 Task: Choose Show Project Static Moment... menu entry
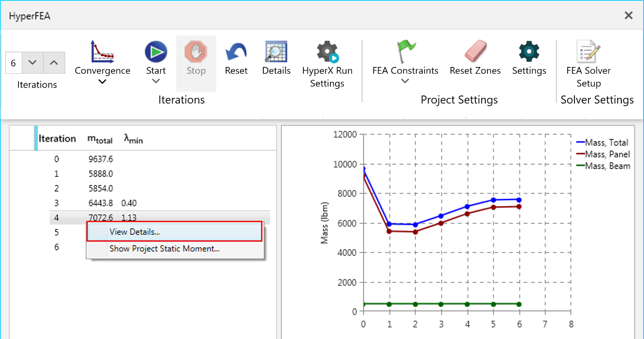pyautogui.click(x=175, y=249)
